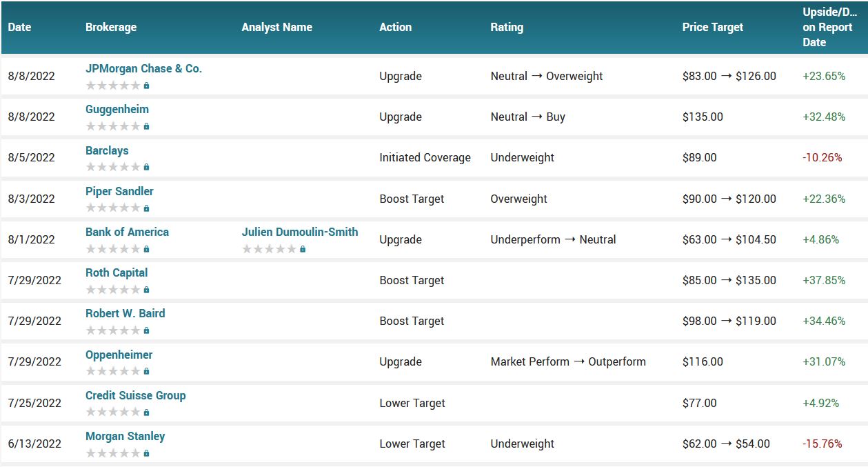Image resolution: width=868 pixels, height=467 pixels.
Task: Click the lock icon under Guggenheim
Action: pyautogui.click(x=146, y=127)
